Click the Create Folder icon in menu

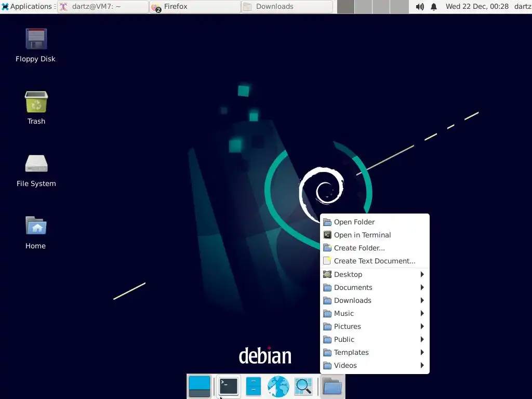[327, 248]
